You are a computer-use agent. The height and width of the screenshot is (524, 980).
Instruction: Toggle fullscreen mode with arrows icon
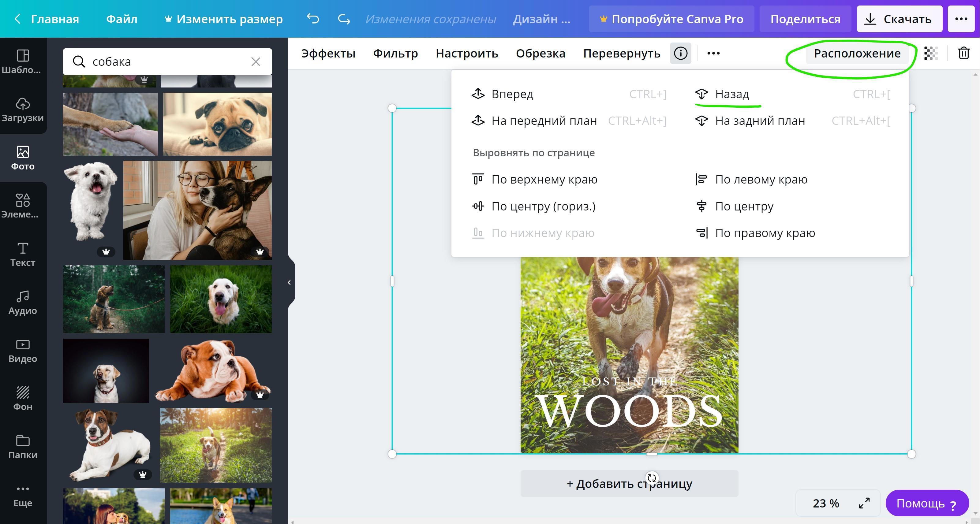(864, 503)
